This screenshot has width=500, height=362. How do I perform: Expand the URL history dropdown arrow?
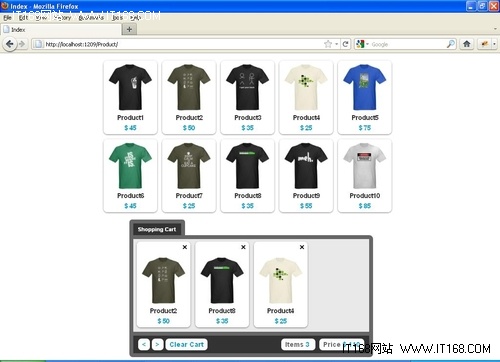click(x=337, y=44)
